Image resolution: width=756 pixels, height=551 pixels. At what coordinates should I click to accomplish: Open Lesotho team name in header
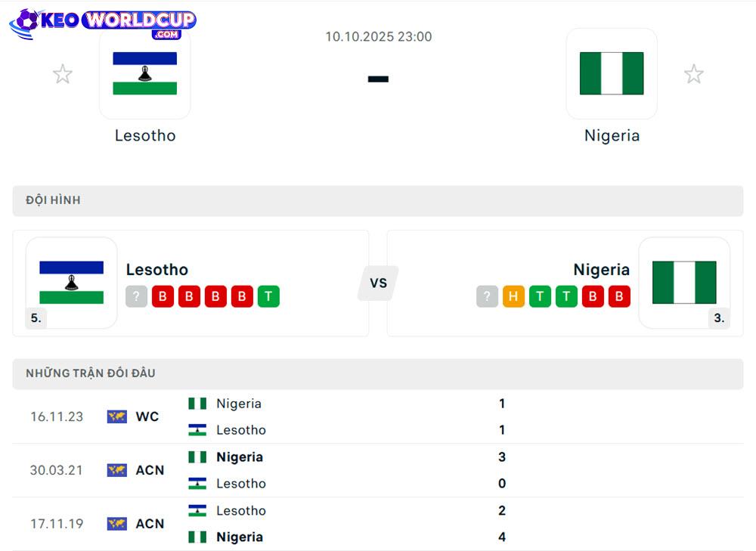pyautogui.click(x=145, y=136)
